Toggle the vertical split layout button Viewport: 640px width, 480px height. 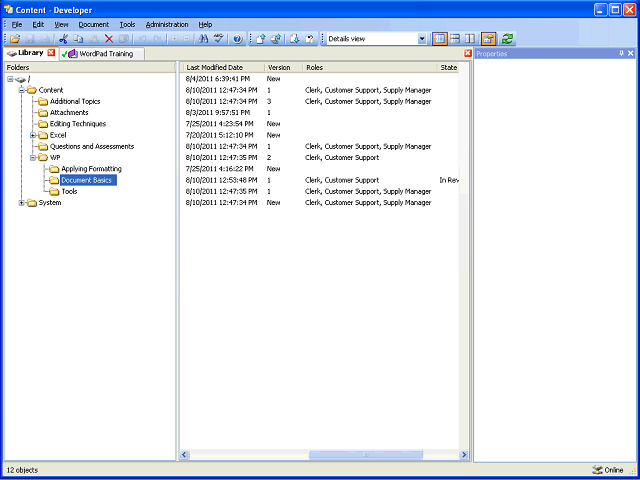point(470,39)
